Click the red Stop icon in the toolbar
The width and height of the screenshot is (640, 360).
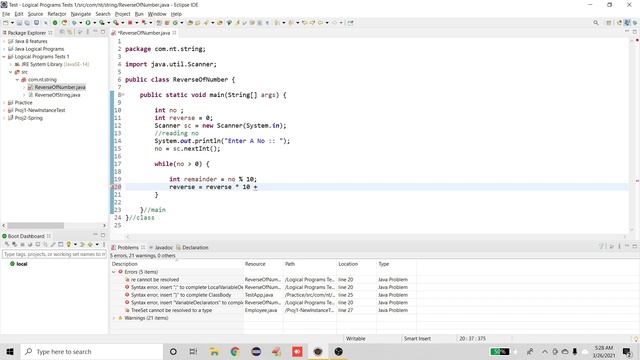point(130,23)
